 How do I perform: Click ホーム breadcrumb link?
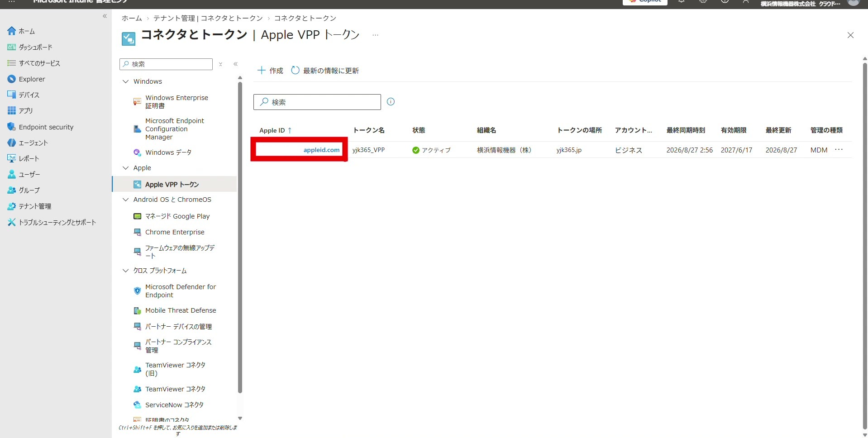pyautogui.click(x=132, y=18)
